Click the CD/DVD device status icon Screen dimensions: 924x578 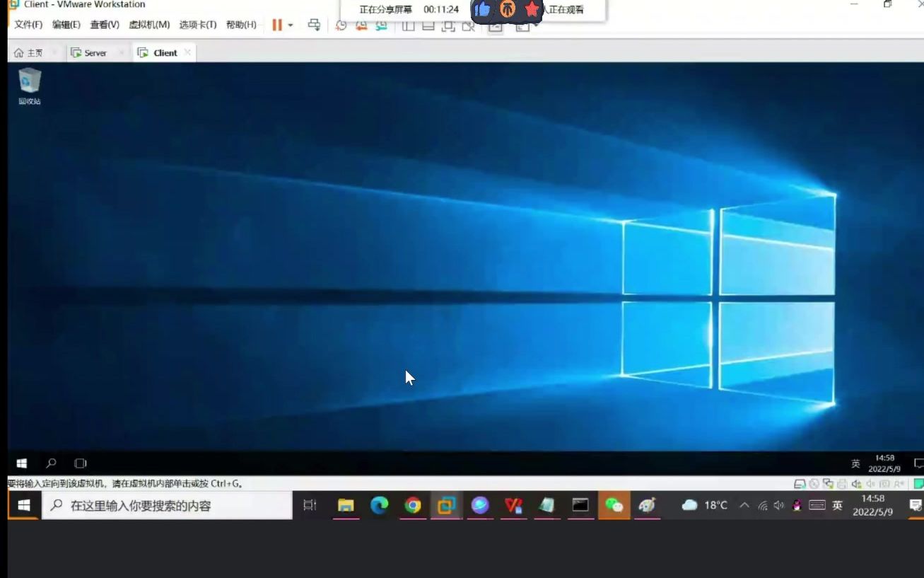coord(814,485)
